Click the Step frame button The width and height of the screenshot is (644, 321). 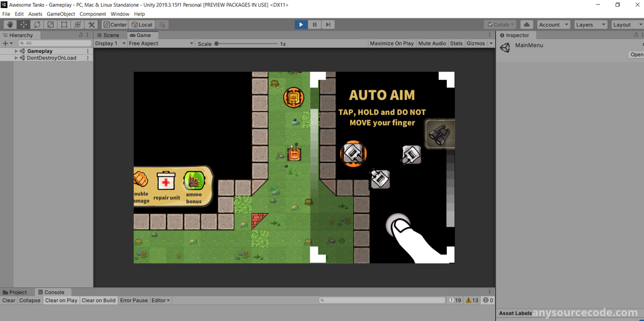[x=328, y=25]
